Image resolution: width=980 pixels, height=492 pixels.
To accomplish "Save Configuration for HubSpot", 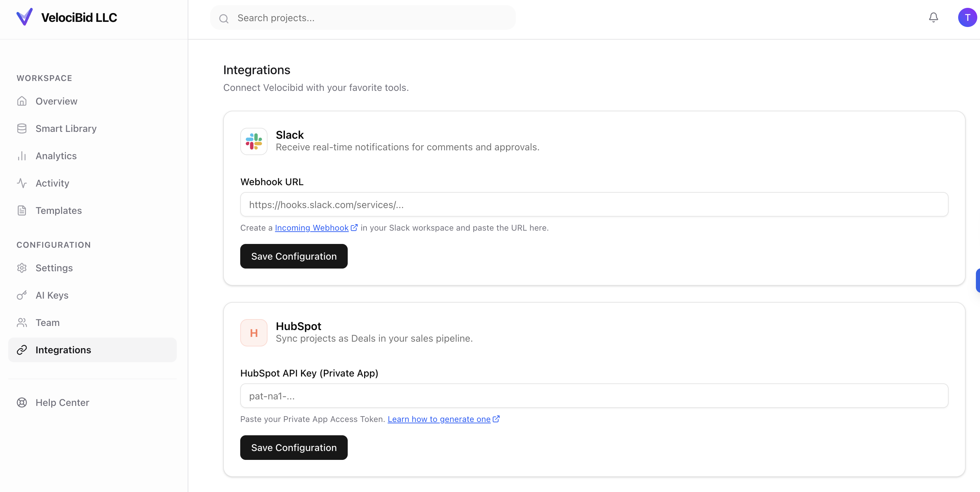I will click(294, 448).
